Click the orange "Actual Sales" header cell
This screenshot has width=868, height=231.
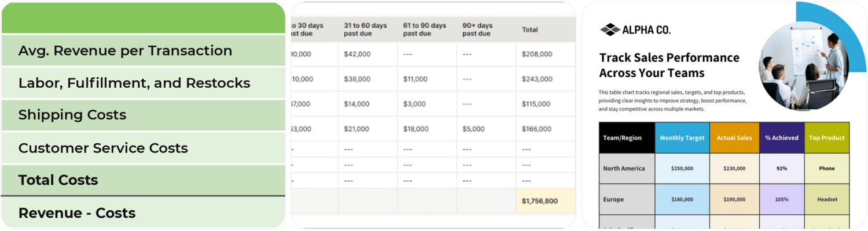pyautogui.click(x=734, y=138)
